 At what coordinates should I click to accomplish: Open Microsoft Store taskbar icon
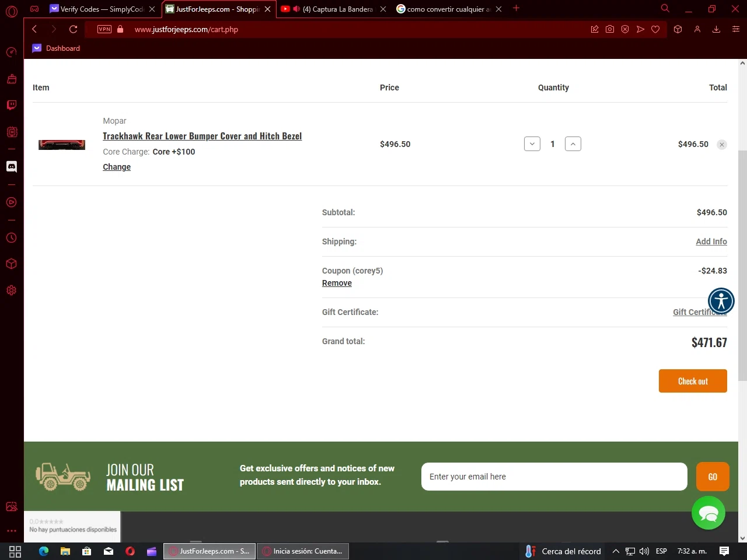[87, 551]
